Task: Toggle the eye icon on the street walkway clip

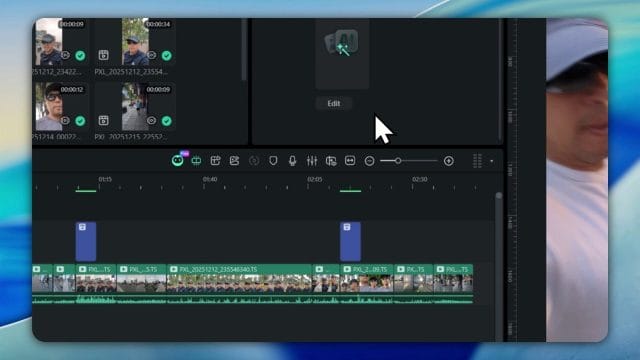Action: point(151,120)
